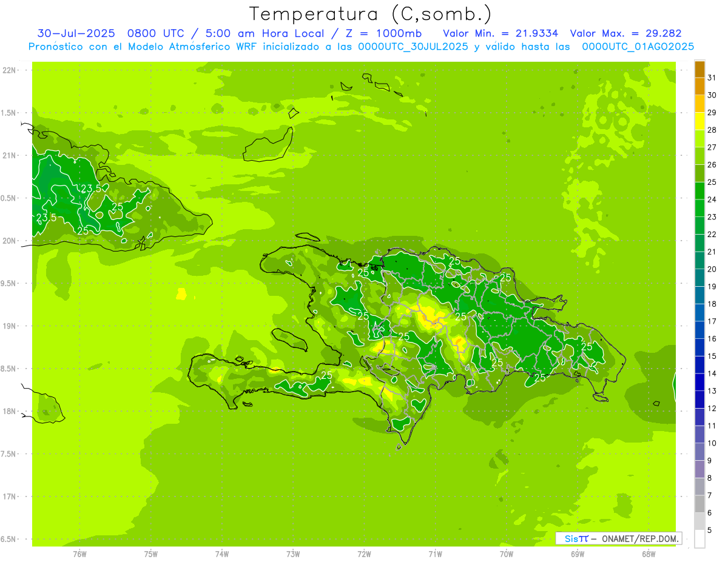Click the valid-until stamp '0000UTC_01AGO2025'
The width and height of the screenshot is (728, 562).
[638, 47]
